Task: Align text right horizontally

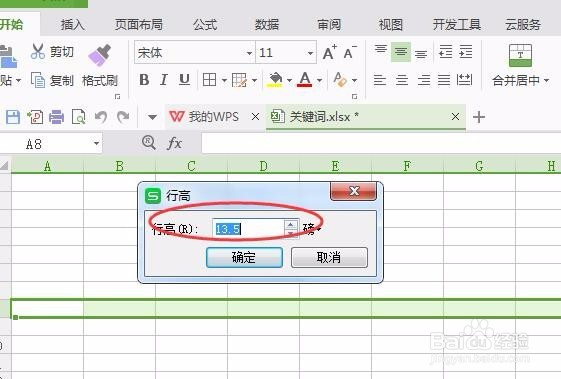Action: [x=424, y=80]
